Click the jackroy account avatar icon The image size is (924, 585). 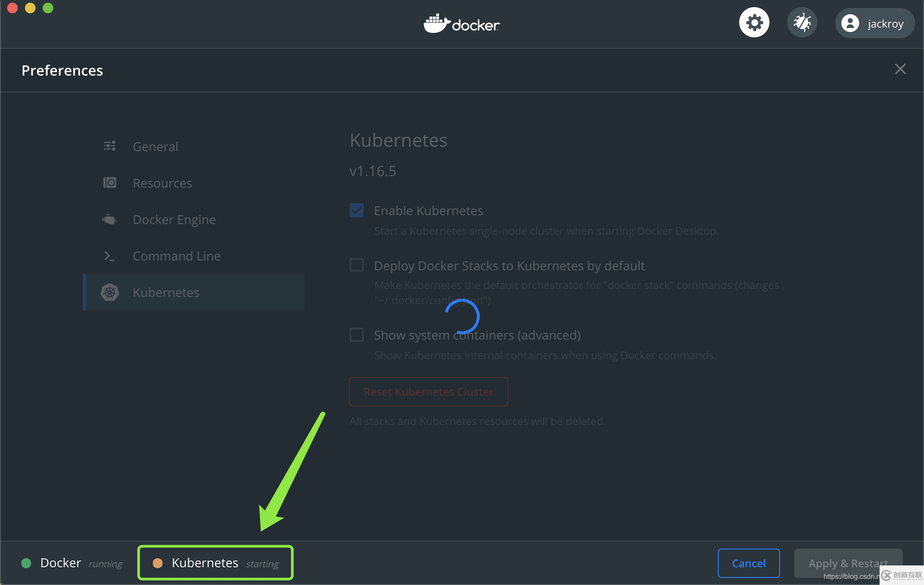point(851,23)
